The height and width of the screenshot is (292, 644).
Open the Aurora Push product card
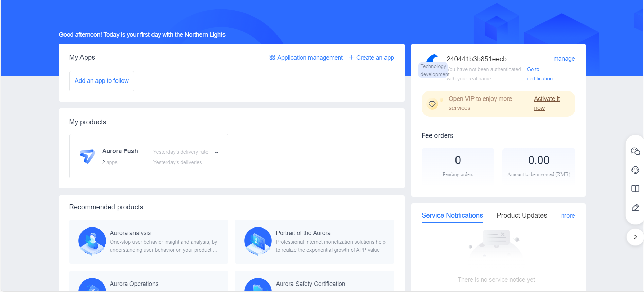[149, 156]
